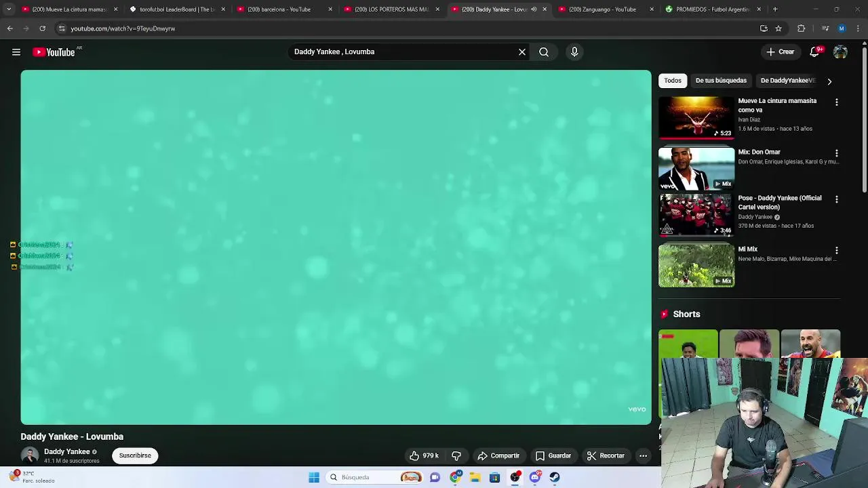868x488 pixels.
Task: Switch to Mueve La cintura tab
Action: 68,9
